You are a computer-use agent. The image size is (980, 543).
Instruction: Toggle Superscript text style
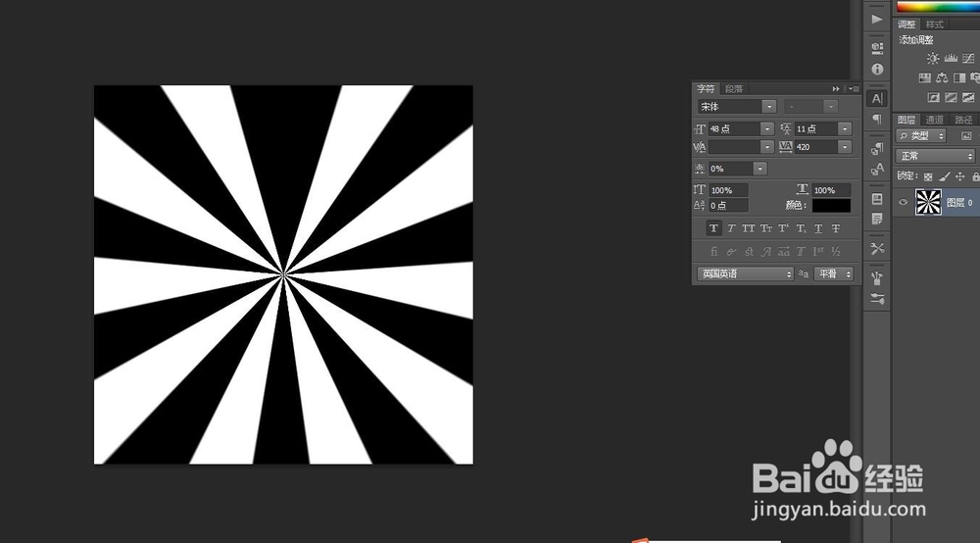pyautogui.click(x=783, y=228)
